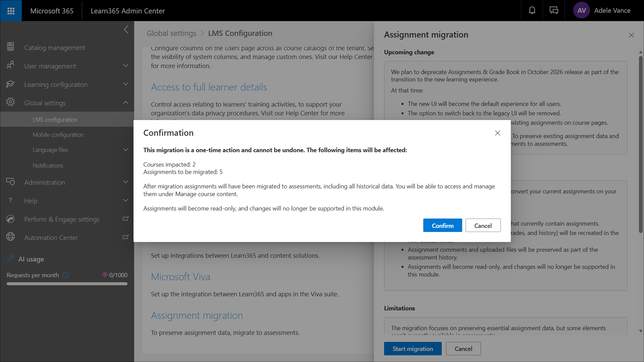Click the Microsoft 365 title
The width and height of the screenshot is (644, 362).
[52, 11]
